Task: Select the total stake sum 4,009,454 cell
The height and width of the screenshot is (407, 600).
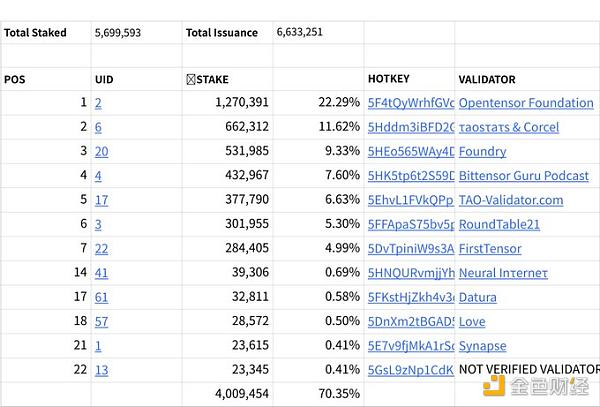Action: click(x=242, y=394)
